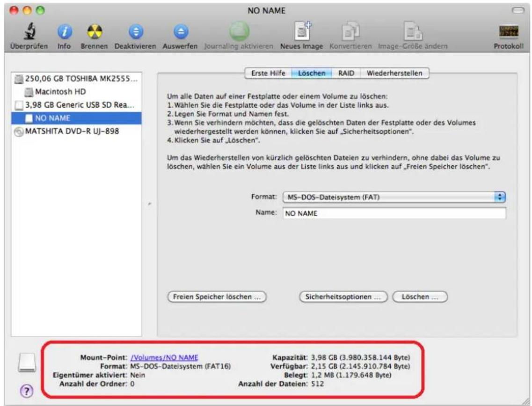Click the Verfügbar value 2,15 GB
The height and width of the screenshot is (406, 532).
pos(360,366)
